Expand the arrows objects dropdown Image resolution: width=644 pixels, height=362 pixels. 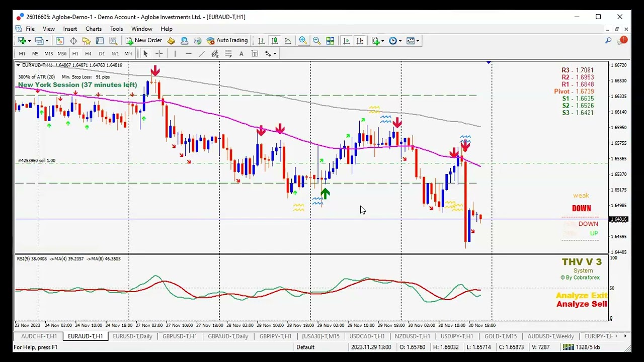(x=275, y=54)
